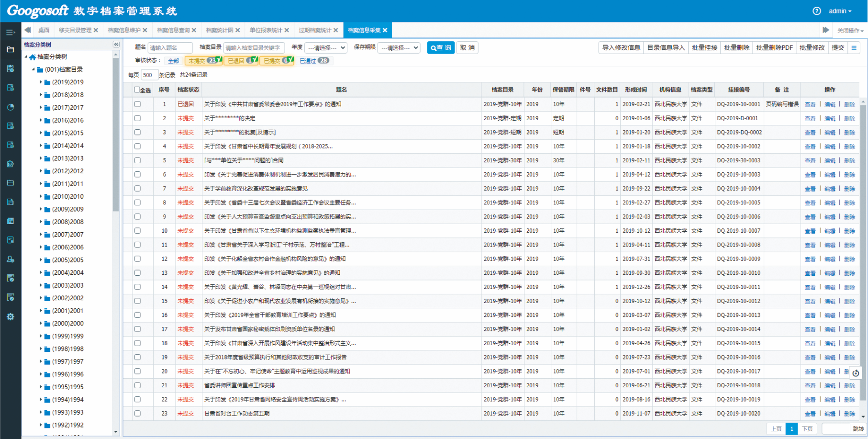The height and width of the screenshot is (439, 868).
Task: Switch to the 桌面 tab
Action: point(44,30)
